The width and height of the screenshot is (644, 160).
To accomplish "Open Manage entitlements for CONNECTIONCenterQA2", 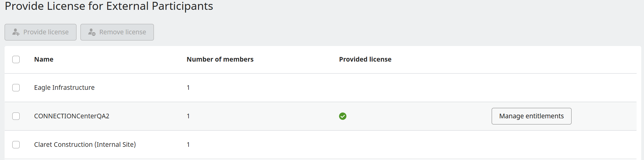I will (531, 116).
